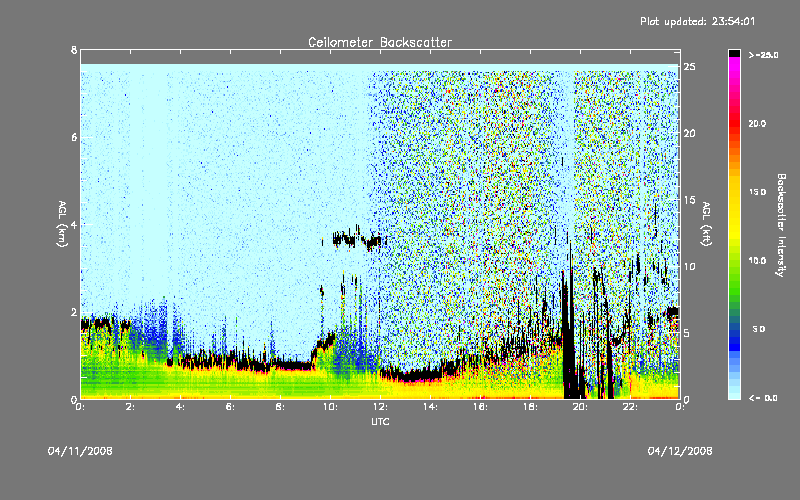This screenshot has width=800, height=500.
Task: Click the "12:" UTC hour tick
Action: (x=380, y=407)
